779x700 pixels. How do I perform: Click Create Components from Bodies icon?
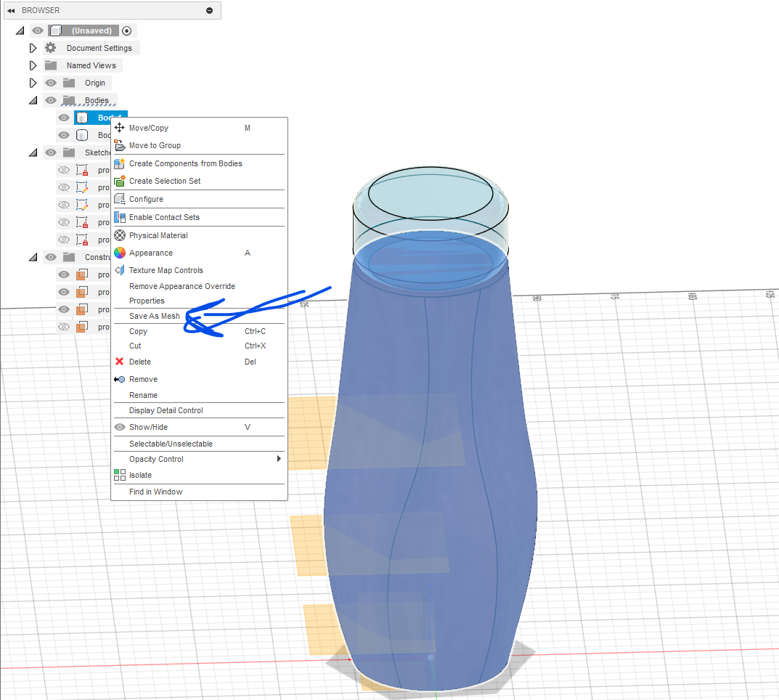[120, 163]
